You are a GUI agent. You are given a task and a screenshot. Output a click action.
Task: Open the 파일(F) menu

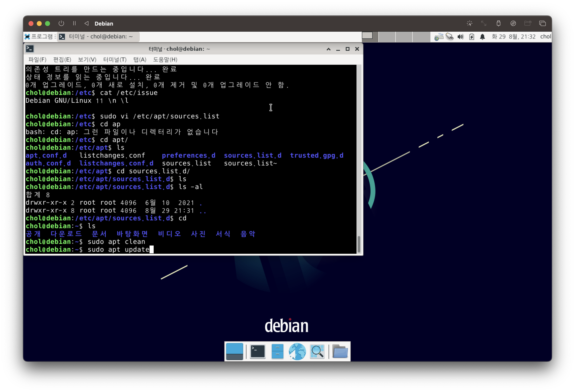click(37, 60)
